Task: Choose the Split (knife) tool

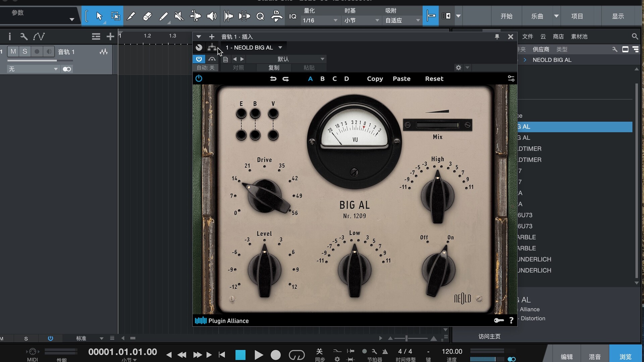Action: (x=131, y=16)
